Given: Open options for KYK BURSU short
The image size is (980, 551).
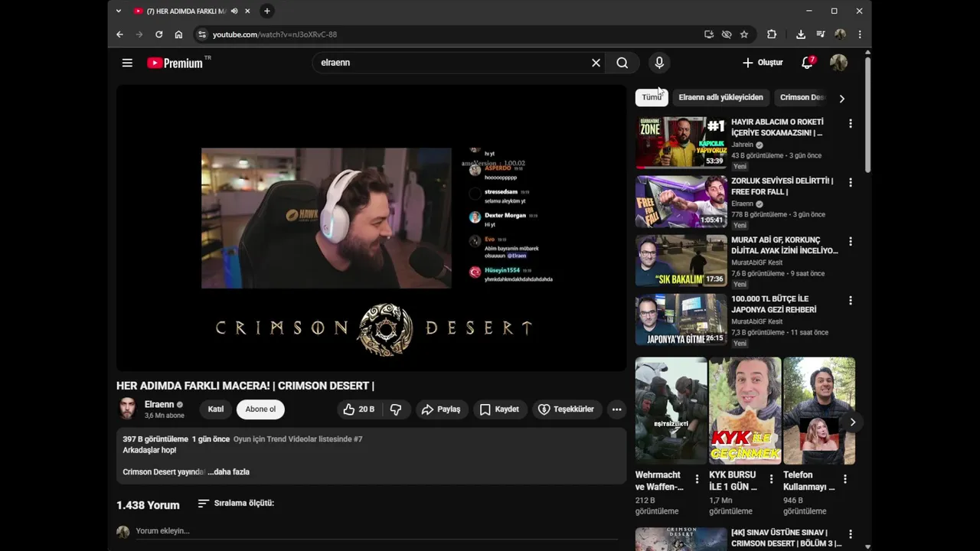Looking at the screenshot, I should click(x=771, y=479).
